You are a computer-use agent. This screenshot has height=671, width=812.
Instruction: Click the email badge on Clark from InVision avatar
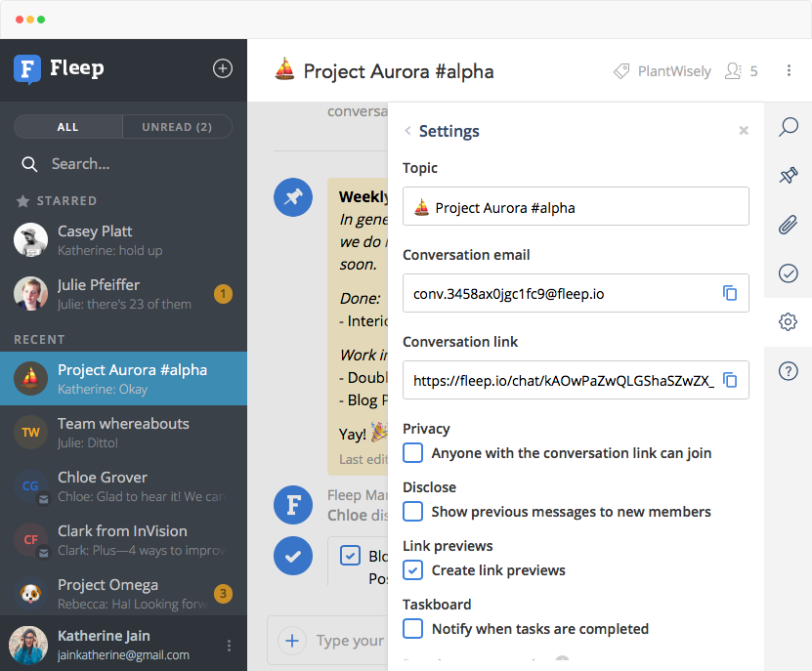point(44,553)
